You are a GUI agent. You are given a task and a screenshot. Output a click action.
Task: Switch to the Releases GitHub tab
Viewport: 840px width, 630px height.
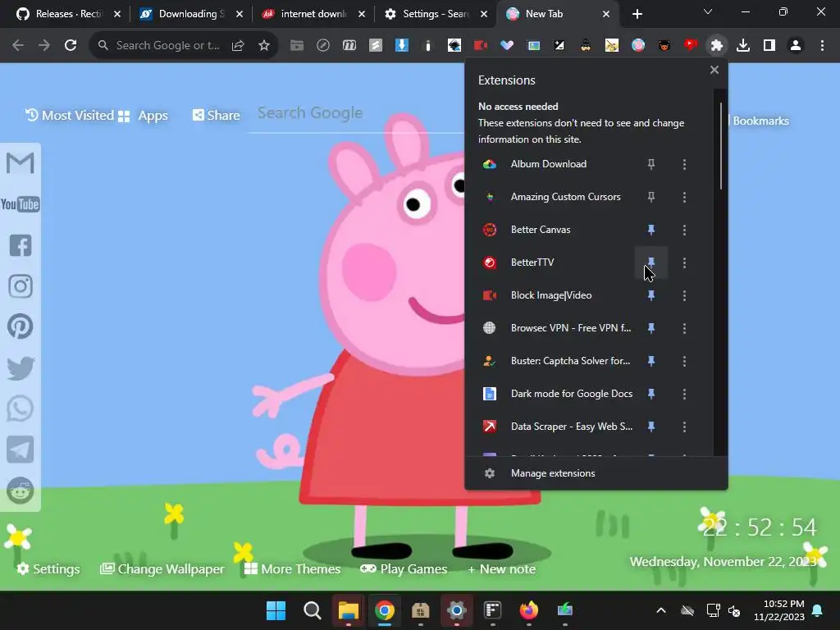(68, 14)
